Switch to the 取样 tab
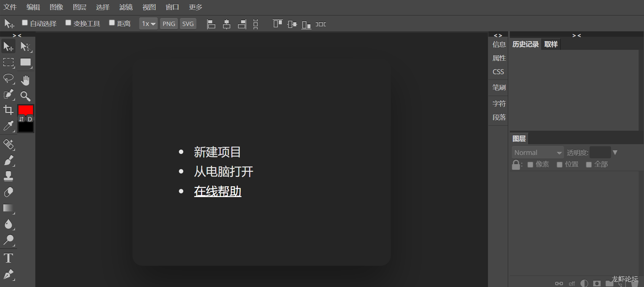The image size is (644, 287). click(551, 44)
